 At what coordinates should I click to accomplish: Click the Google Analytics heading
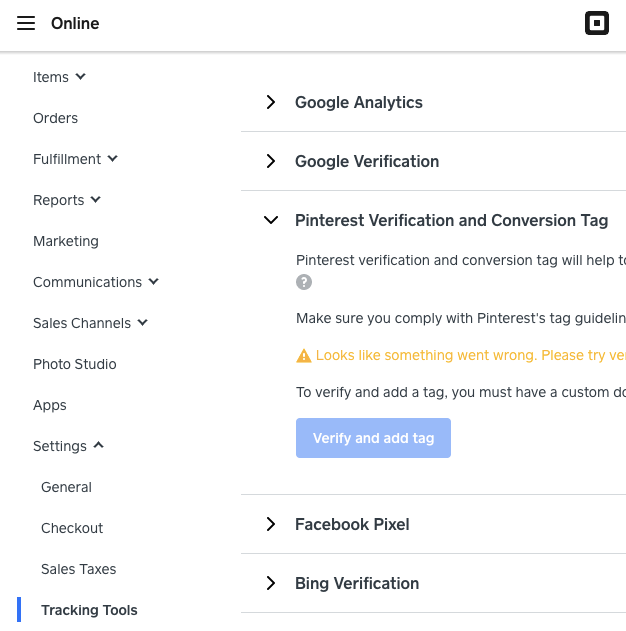pyautogui.click(x=359, y=103)
